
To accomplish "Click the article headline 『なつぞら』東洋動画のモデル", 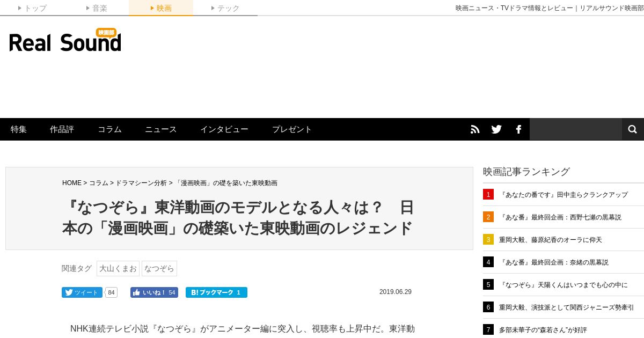I will click(238, 217).
